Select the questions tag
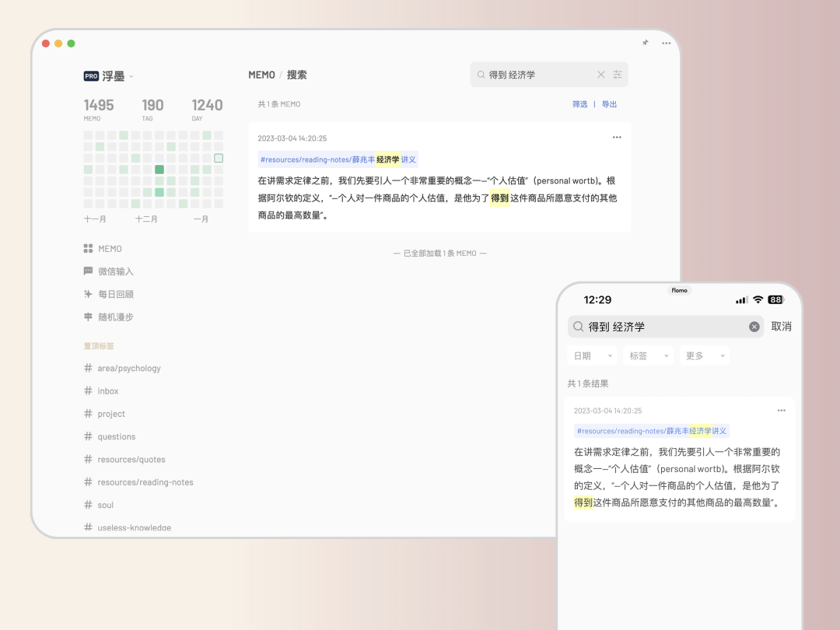The image size is (840, 630). coord(110,436)
